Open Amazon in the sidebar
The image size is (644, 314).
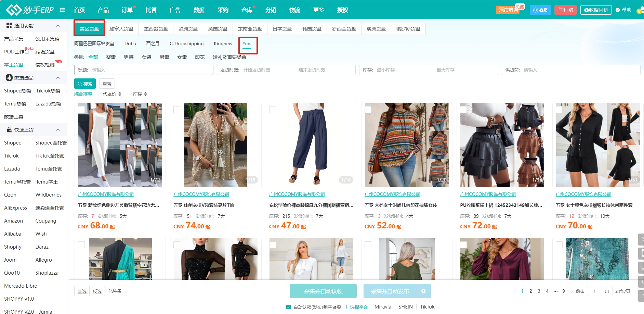tap(13, 221)
